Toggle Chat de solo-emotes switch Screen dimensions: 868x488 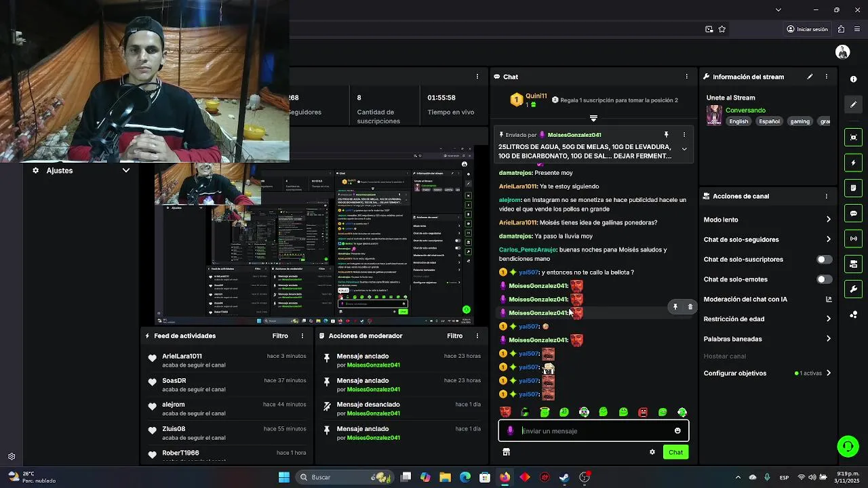coord(823,279)
